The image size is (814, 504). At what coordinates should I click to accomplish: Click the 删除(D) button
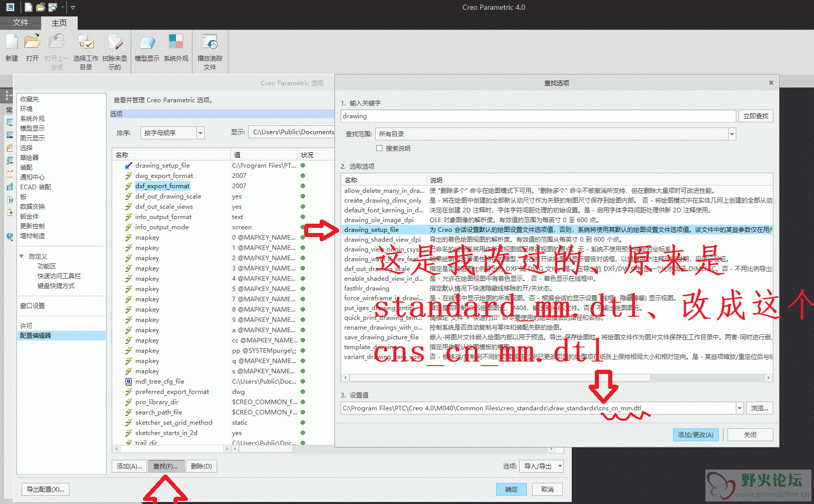pyautogui.click(x=201, y=466)
